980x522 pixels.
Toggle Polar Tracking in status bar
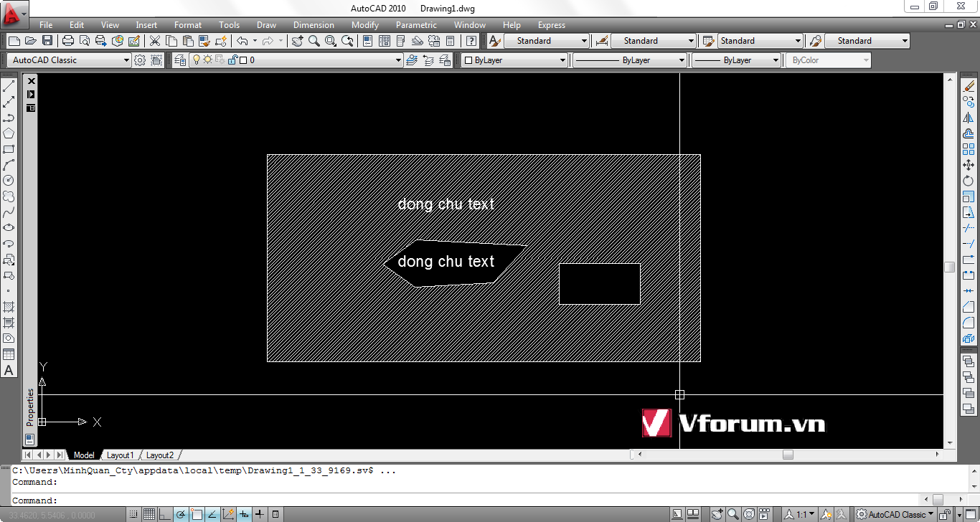(181, 514)
